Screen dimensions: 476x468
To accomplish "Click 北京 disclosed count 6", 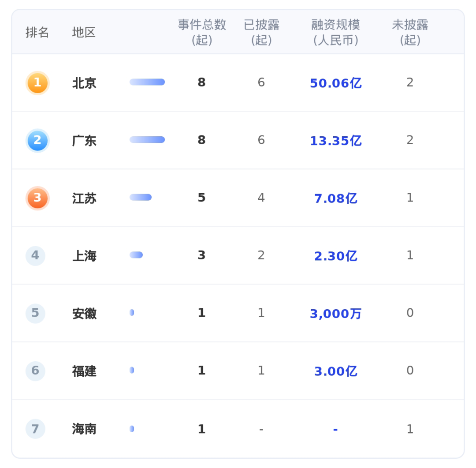I will [x=261, y=82].
